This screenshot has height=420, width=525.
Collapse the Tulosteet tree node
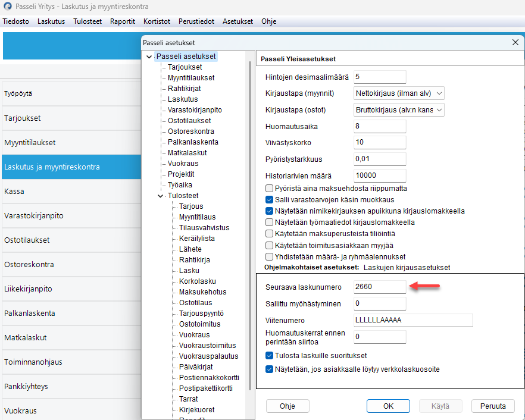160,196
